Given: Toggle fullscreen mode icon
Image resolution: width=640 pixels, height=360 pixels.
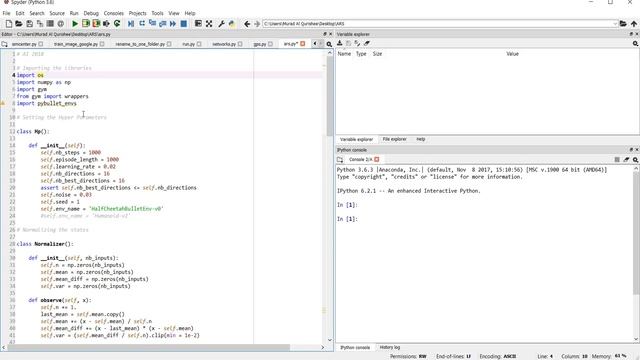Looking at the screenshot, I should [x=209, y=24].
